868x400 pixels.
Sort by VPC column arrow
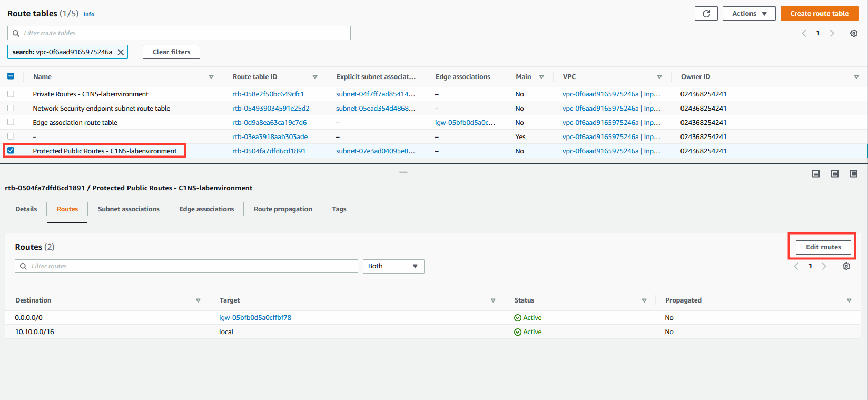pos(659,77)
